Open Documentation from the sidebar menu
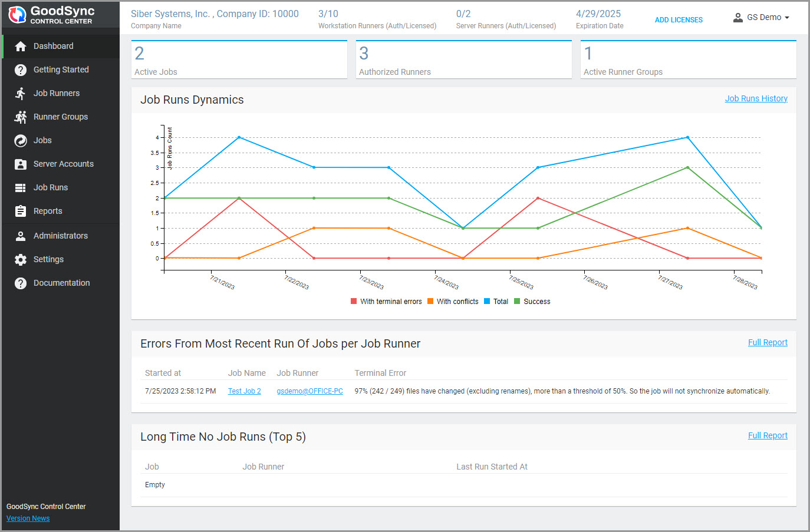This screenshot has height=532, width=810. pos(61,283)
